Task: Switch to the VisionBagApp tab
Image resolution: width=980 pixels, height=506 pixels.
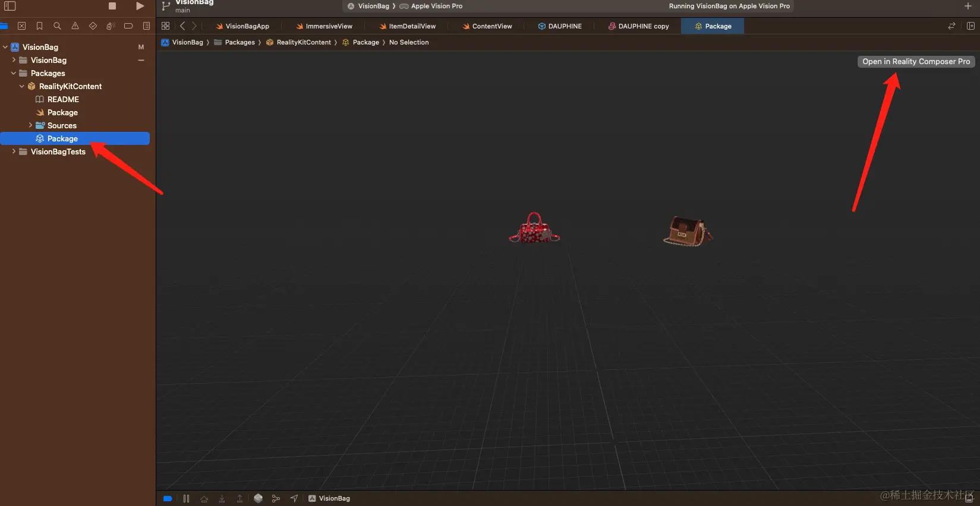Action: 242,26
